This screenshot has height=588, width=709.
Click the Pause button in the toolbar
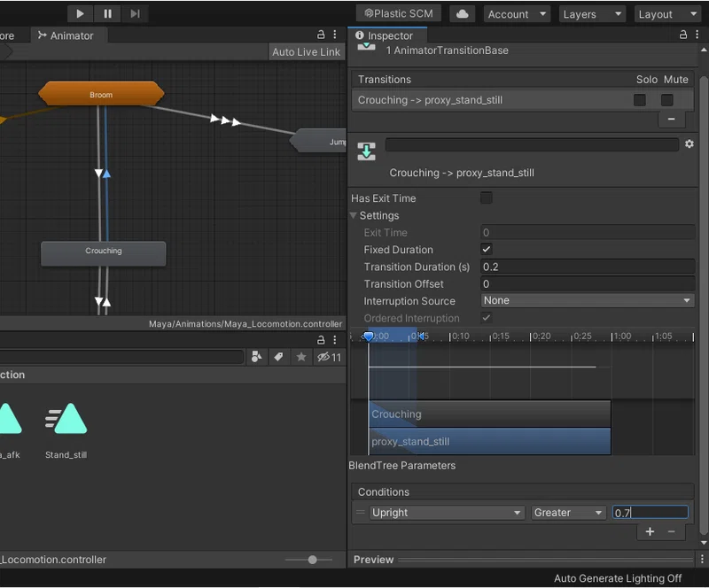click(107, 13)
